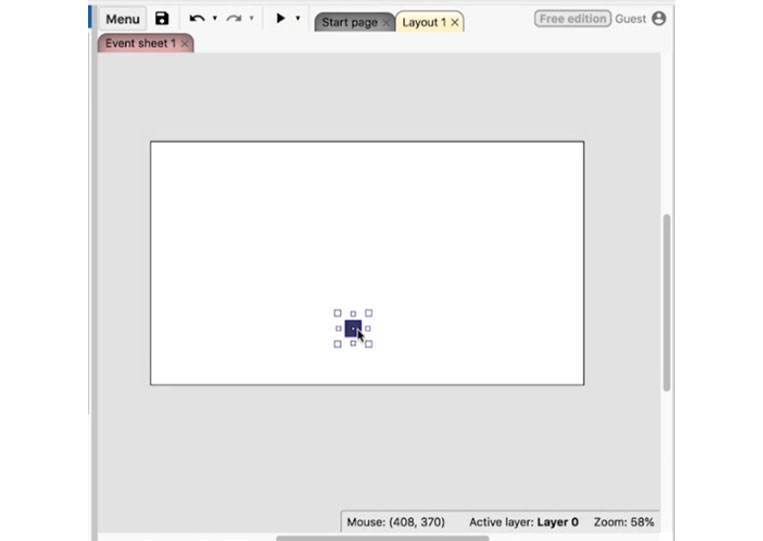Click the vertical scrollbar of the layout view

[x=667, y=302]
